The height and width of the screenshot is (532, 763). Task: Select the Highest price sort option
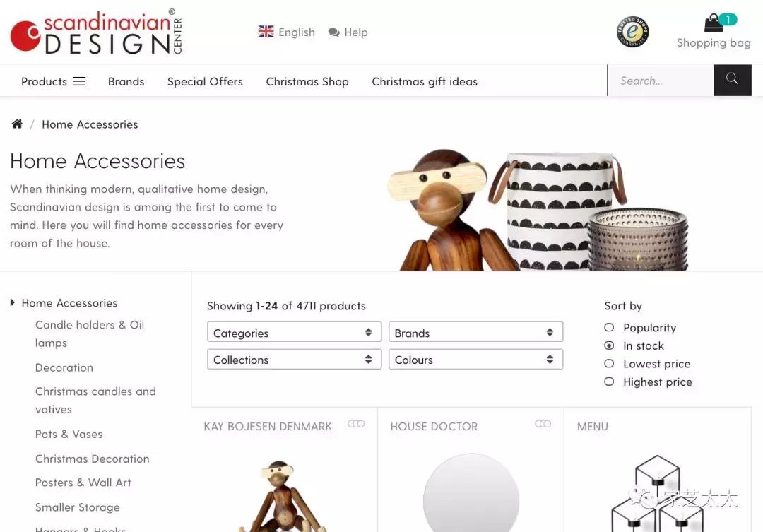tap(609, 382)
